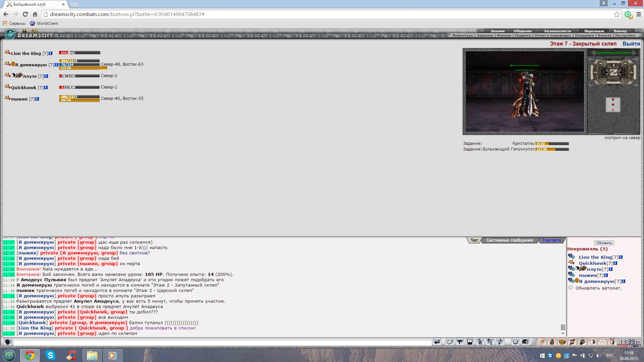
Task: Click the chat filter funnel icon
Action: click(x=460, y=342)
